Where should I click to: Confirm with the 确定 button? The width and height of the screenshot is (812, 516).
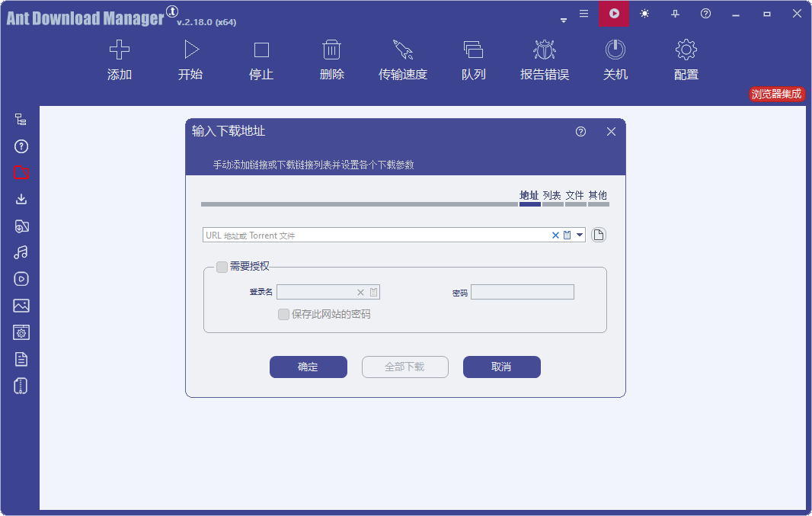pyautogui.click(x=308, y=367)
